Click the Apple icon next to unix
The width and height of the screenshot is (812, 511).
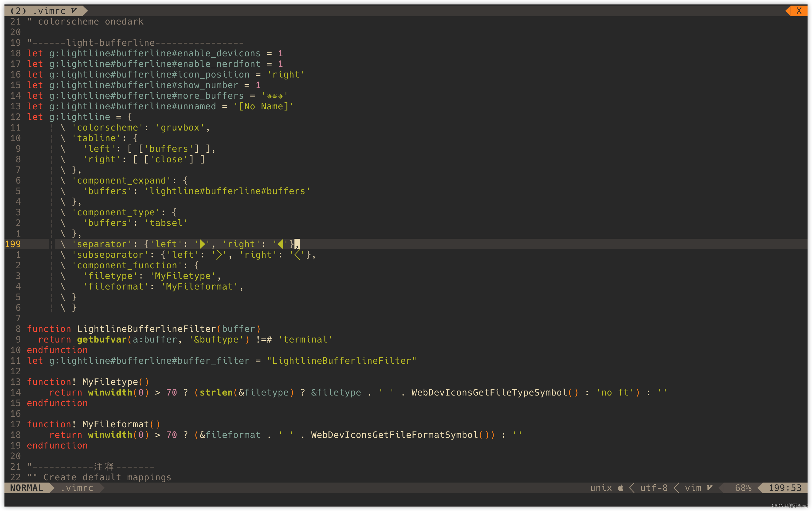click(x=620, y=488)
